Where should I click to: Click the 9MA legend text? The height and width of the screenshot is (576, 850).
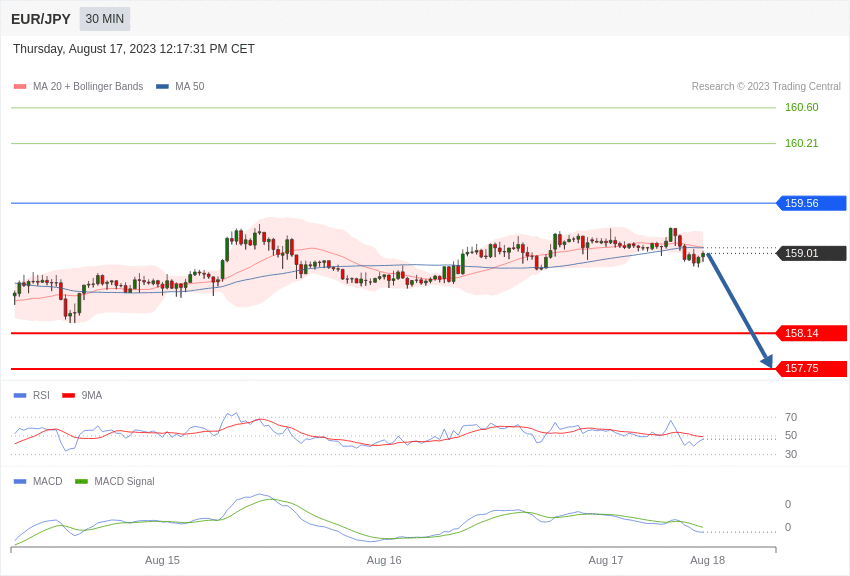(x=92, y=396)
